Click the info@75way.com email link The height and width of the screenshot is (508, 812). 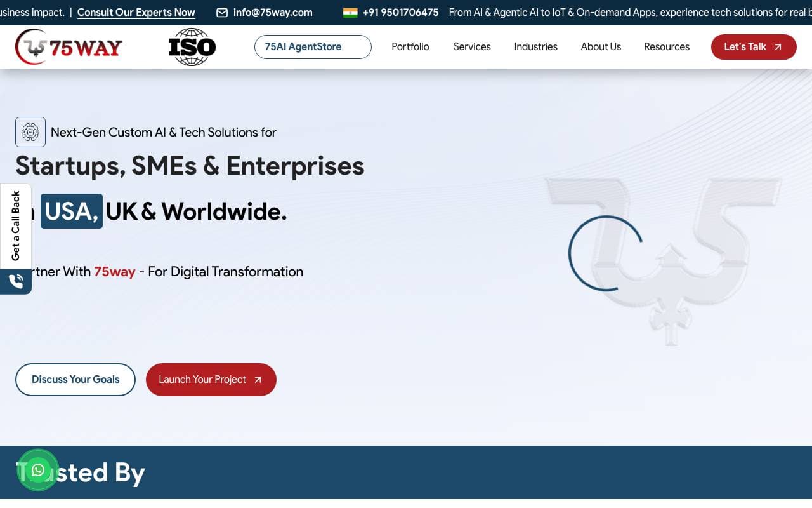[273, 13]
